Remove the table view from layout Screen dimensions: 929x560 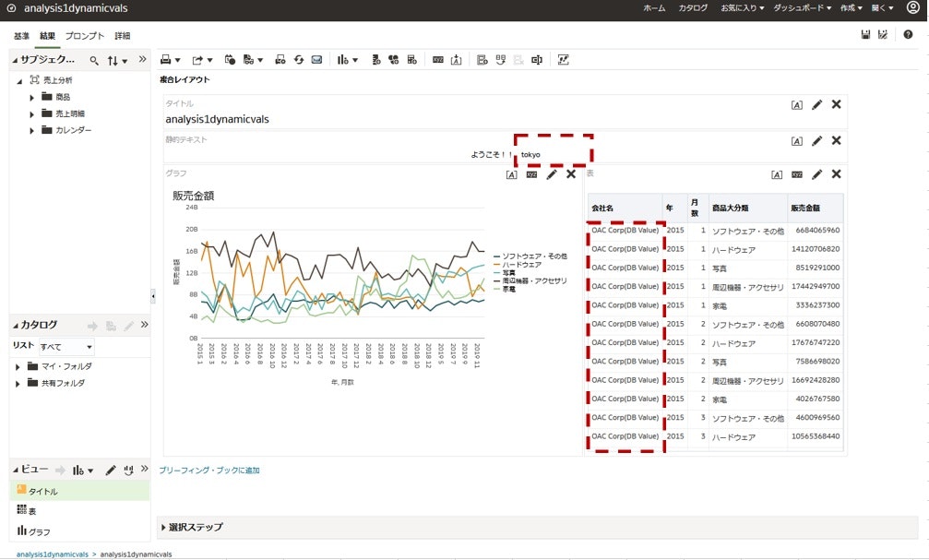point(836,173)
